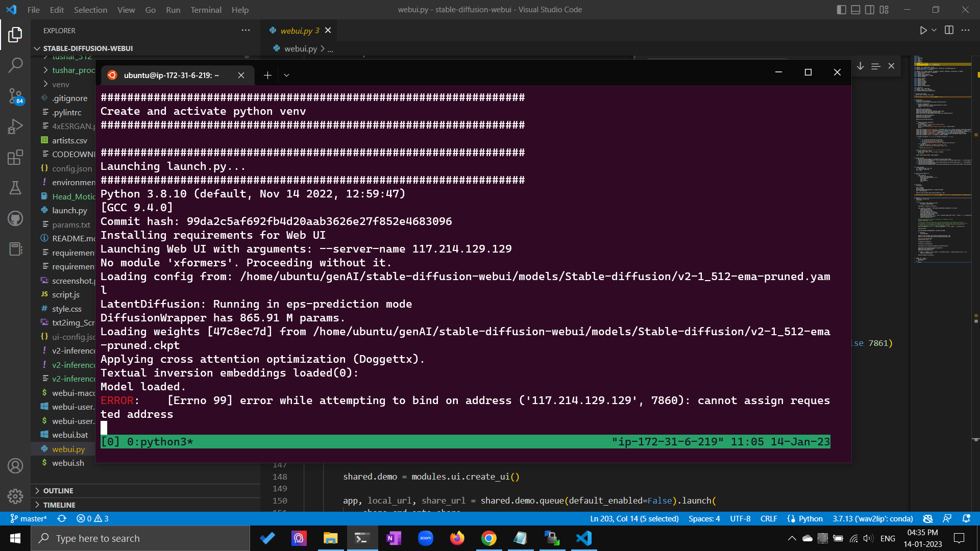980x551 pixels.
Task: Launch Google Chrome from the taskbar
Action: (489, 538)
